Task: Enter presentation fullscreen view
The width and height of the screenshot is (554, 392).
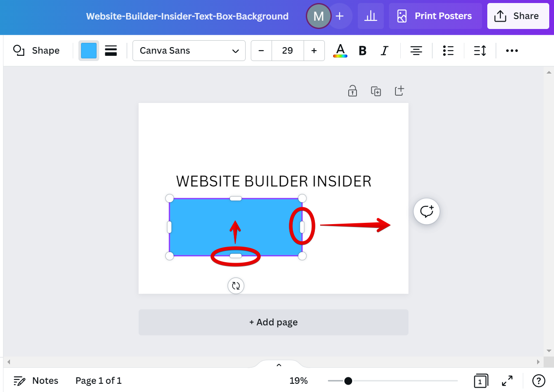Action: (x=507, y=381)
